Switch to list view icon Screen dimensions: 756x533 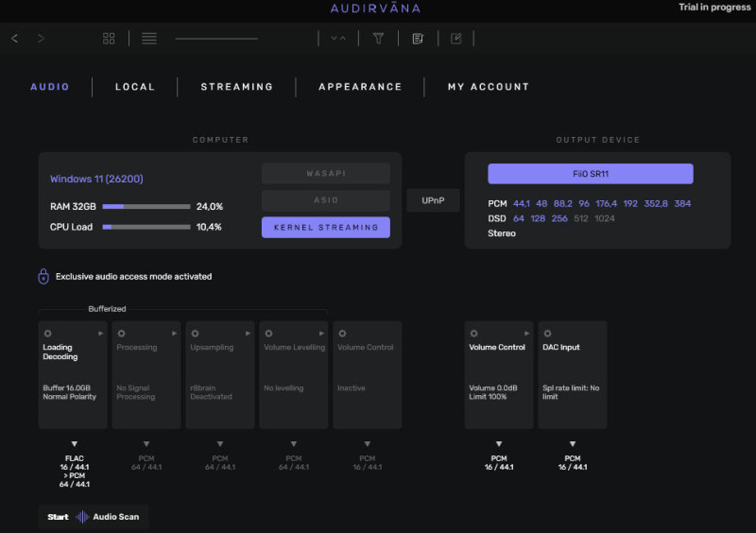click(149, 39)
